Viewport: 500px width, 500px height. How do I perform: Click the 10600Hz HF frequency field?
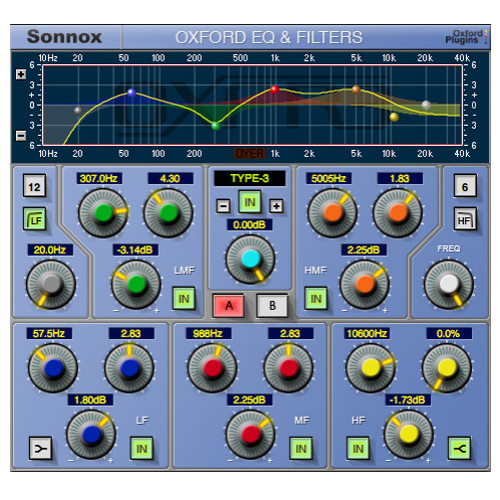coord(367,333)
